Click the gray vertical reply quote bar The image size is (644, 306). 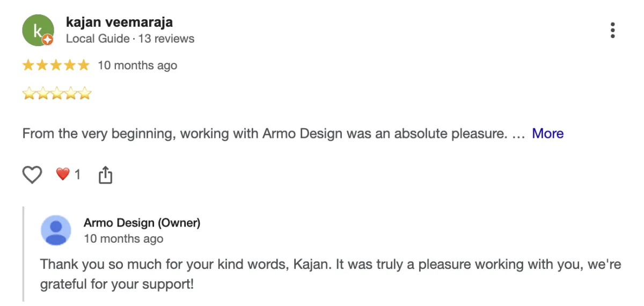(x=23, y=253)
